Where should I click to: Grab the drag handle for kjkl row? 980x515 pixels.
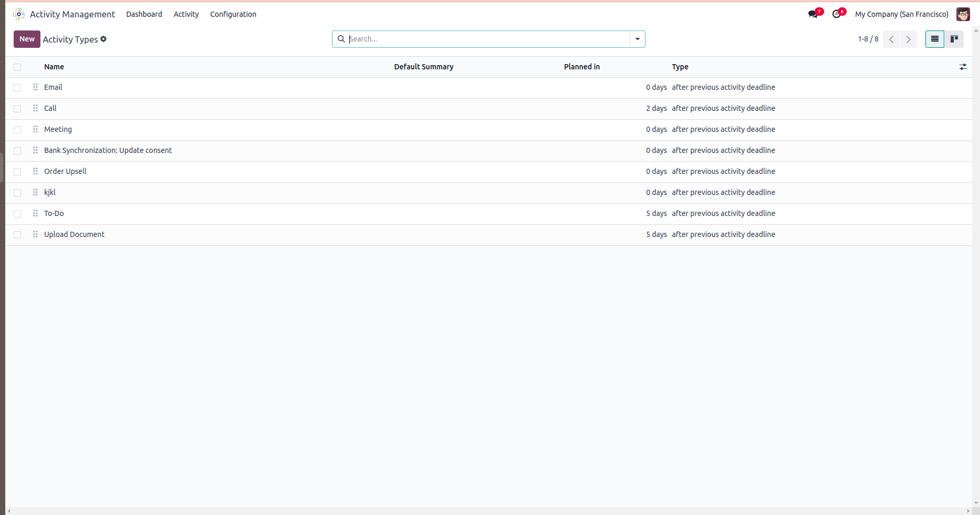point(35,192)
